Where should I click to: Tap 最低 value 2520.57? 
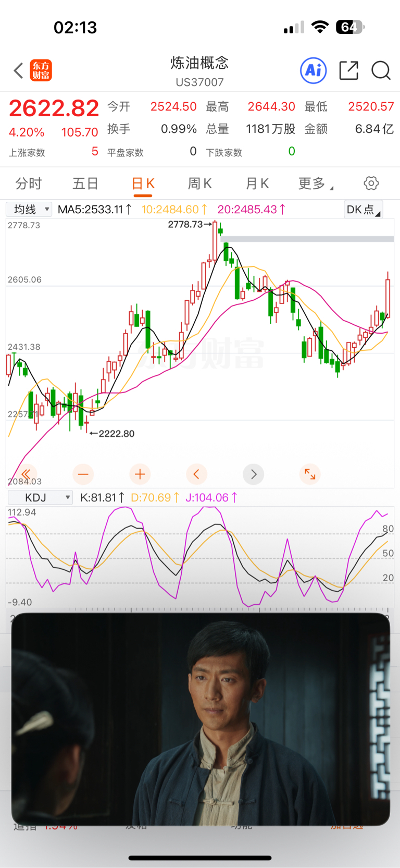pos(371,107)
